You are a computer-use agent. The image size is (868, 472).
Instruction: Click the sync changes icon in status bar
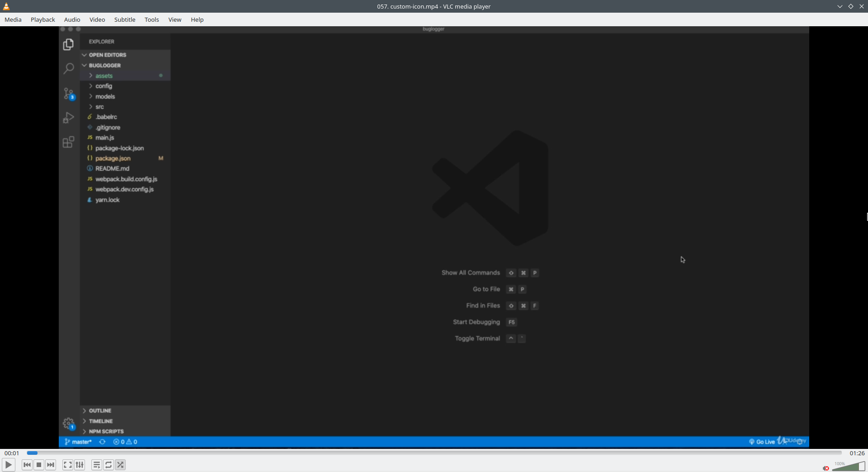(103, 442)
